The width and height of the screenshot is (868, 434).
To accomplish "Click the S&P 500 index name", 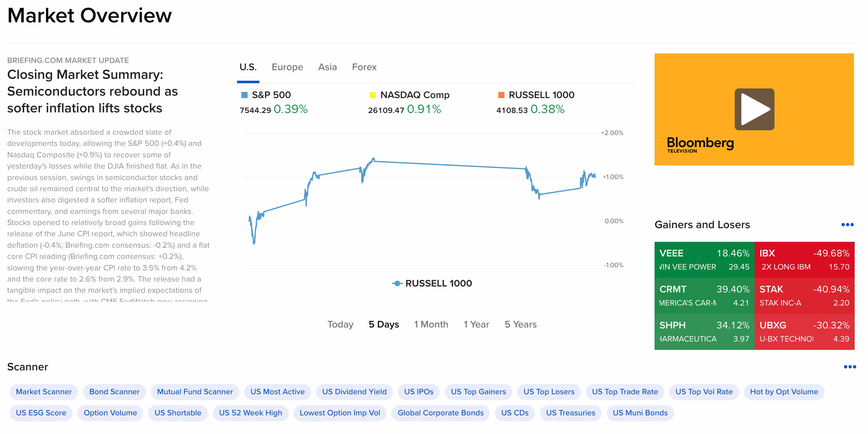I will [271, 95].
